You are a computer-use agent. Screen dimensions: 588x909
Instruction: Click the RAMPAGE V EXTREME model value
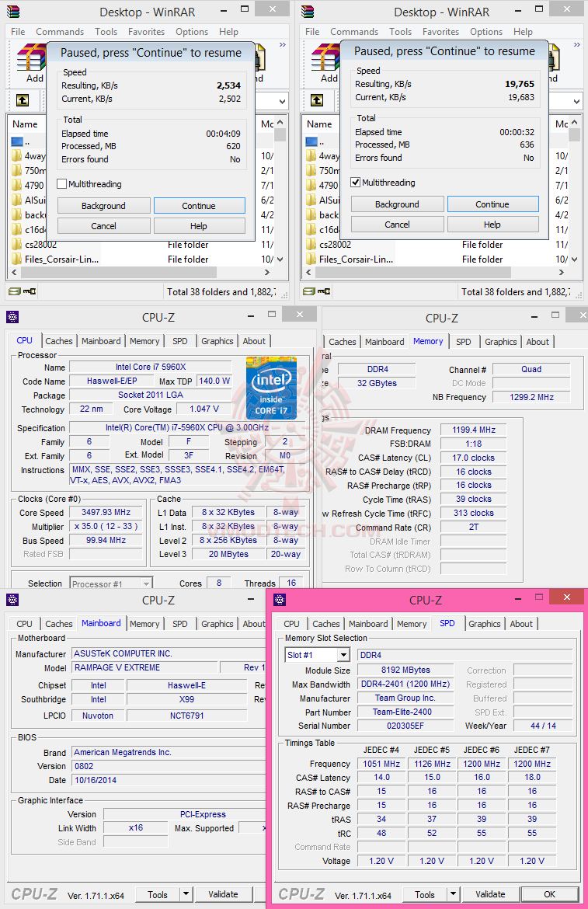[x=143, y=667]
